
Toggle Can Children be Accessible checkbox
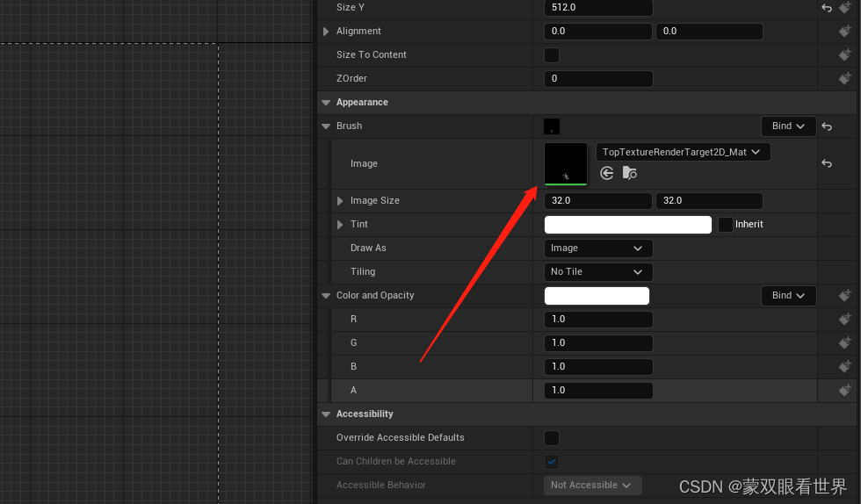click(552, 462)
